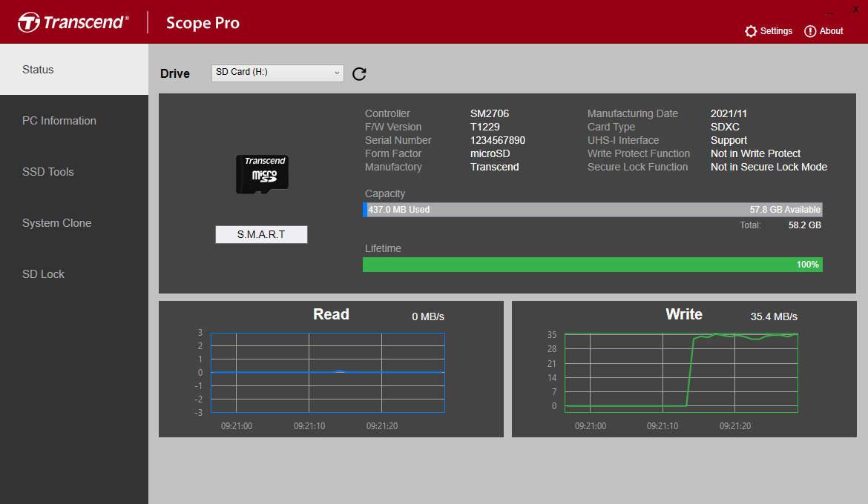Viewport: 868px width, 504px height.
Task: Click the Serial Number label
Action: coord(398,141)
